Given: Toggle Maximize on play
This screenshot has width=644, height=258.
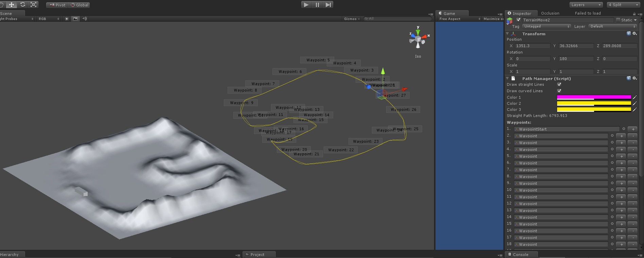Looking at the screenshot, I should pos(493,19).
